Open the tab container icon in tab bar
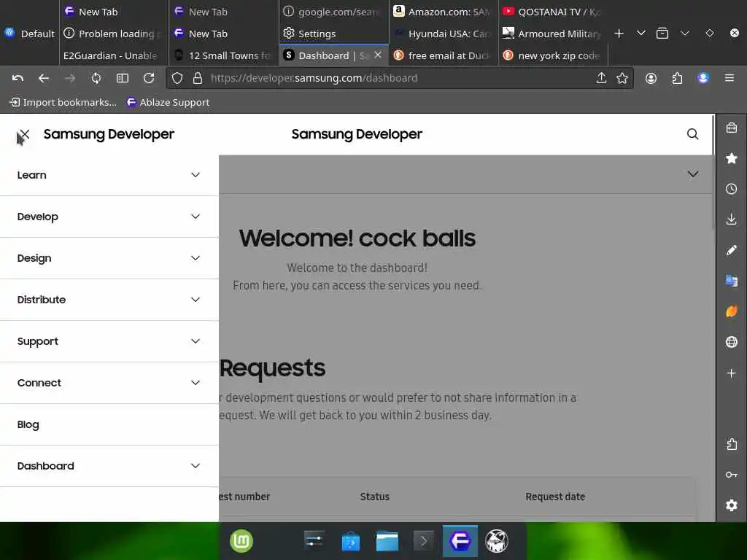 662,34
